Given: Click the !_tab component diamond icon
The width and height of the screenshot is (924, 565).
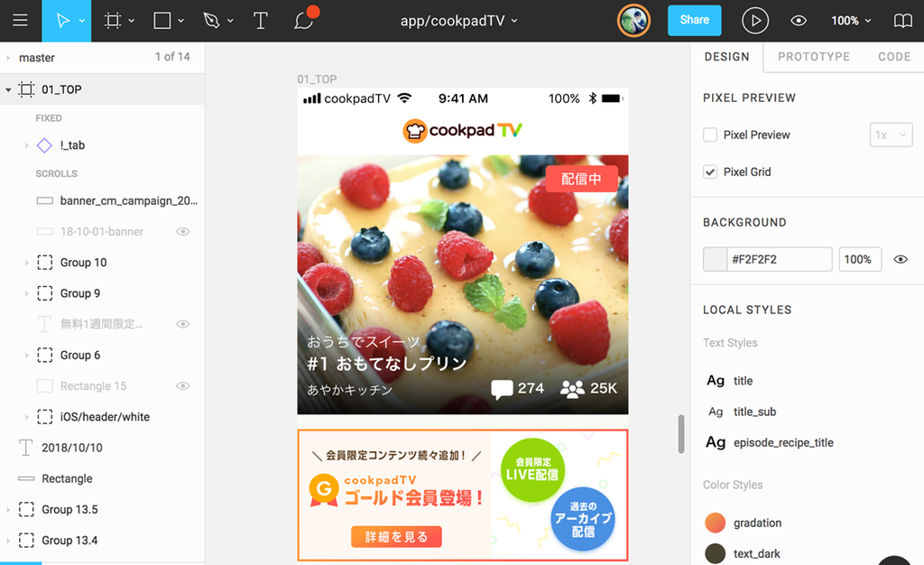Looking at the screenshot, I should pyautogui.click(x=44, y=145).
